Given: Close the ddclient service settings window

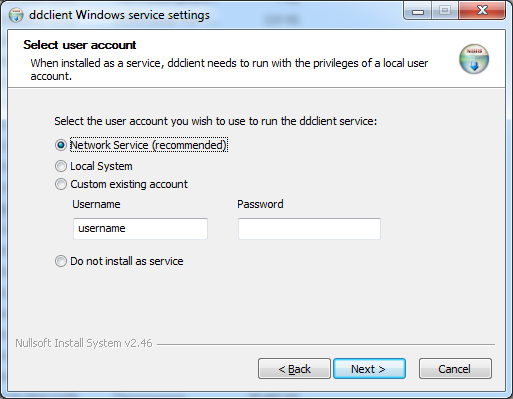Looking at the screenshot, I should 482,11.
